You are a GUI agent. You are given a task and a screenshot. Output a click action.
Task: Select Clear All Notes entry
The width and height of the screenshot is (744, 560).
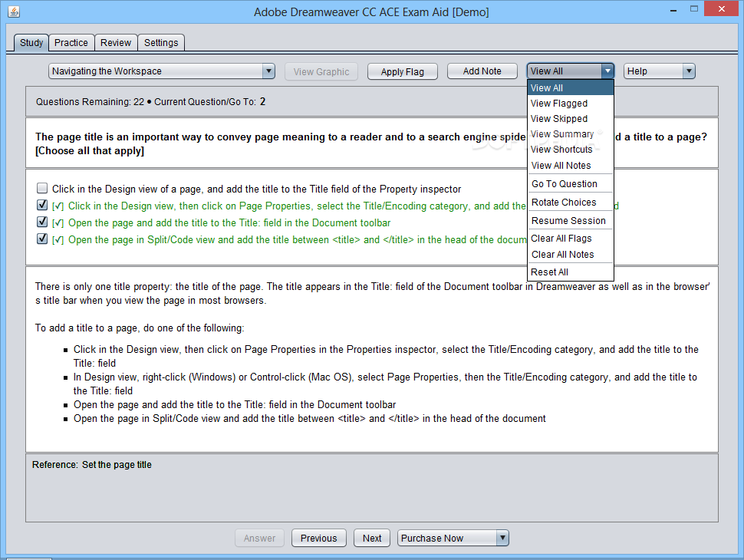[x=571, y=255]
